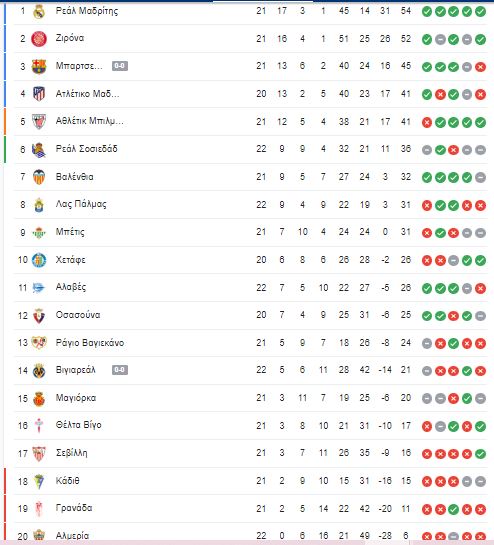Click the Villarreal yellow club crest
The height and width of the screenshot is (545, 494).
coord(39,371)
